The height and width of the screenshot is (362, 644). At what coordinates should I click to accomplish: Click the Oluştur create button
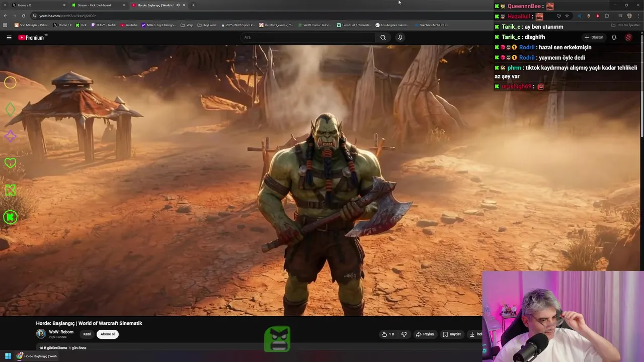point(594,37)
